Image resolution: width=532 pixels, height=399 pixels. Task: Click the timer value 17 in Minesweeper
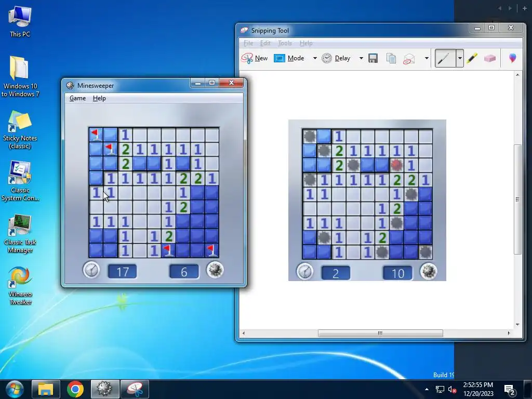click(122, 271)
